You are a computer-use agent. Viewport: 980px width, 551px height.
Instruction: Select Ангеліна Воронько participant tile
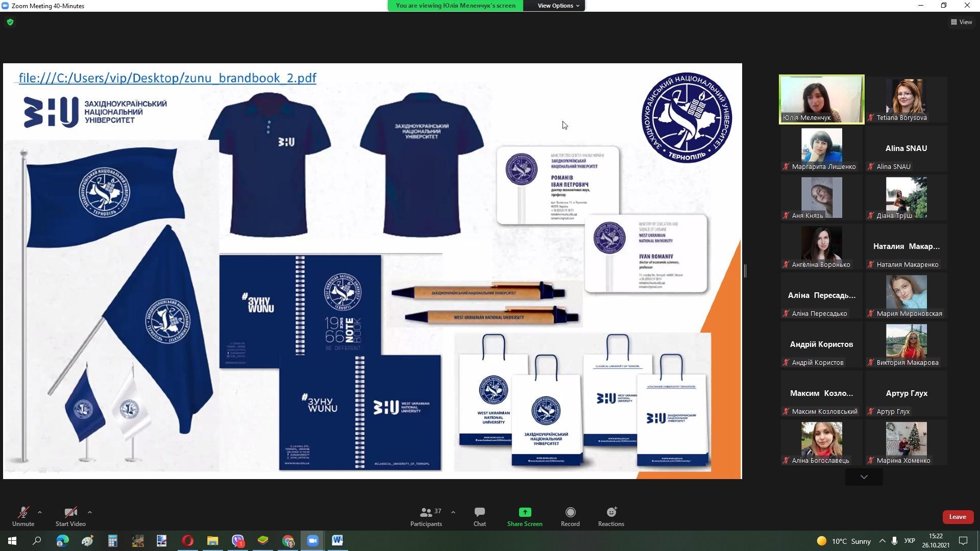821,246
